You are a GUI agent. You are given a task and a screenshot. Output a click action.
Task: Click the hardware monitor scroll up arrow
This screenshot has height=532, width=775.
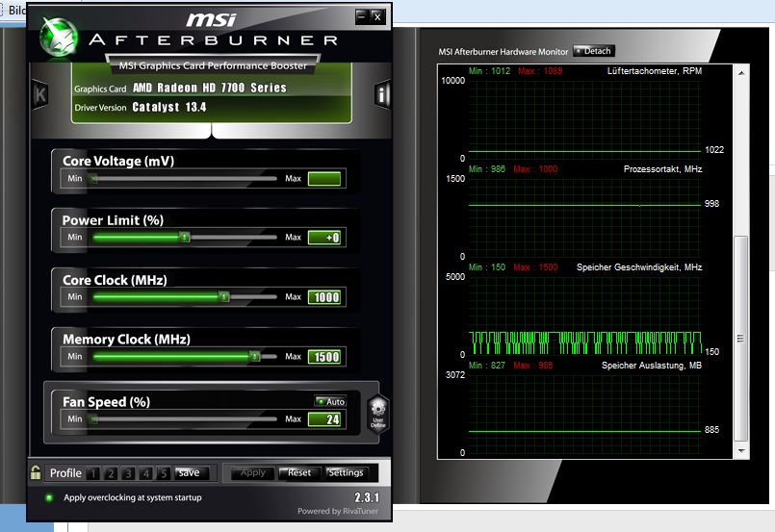(x=741, y=73)
